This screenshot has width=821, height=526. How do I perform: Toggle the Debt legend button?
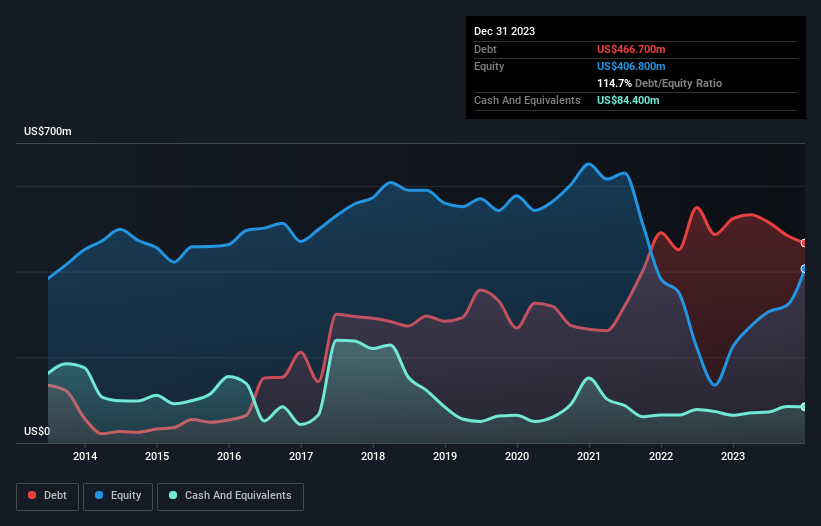pos(48,496)
